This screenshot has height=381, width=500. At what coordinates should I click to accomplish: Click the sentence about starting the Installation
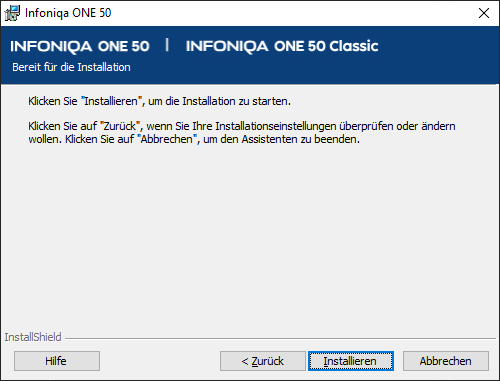[x=159, y=101]
